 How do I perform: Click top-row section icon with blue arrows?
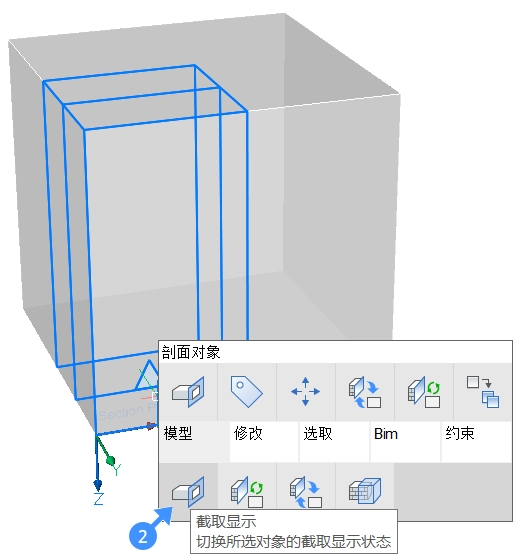[365, 391]
